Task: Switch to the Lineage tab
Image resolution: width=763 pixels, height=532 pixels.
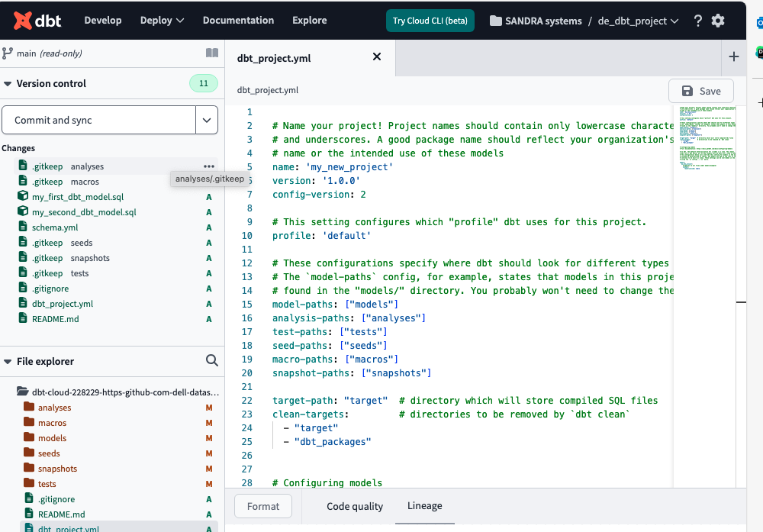Action: pyautogui.click(x=425, y=506)
